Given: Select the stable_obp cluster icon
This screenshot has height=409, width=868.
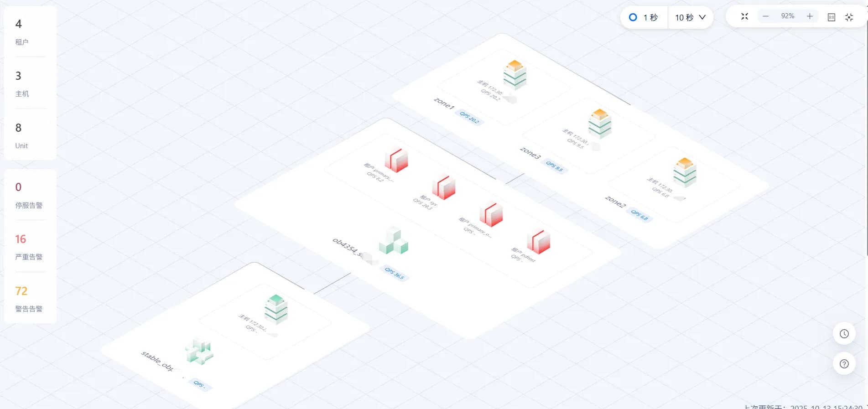Looking at the screenshot, I should (199, 352).
